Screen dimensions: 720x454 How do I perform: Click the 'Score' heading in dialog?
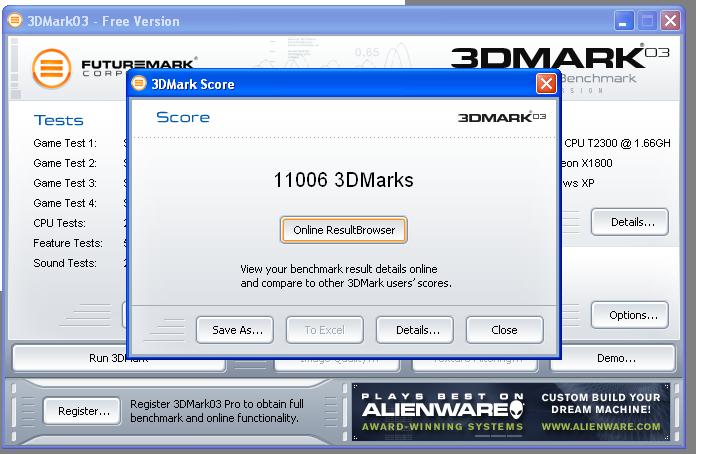tap(183, 118)
